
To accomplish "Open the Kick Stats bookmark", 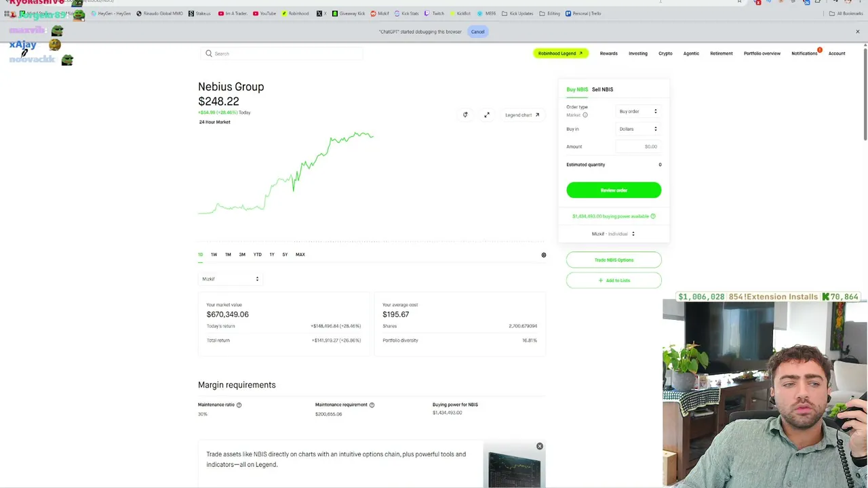I will pos(406,14).
